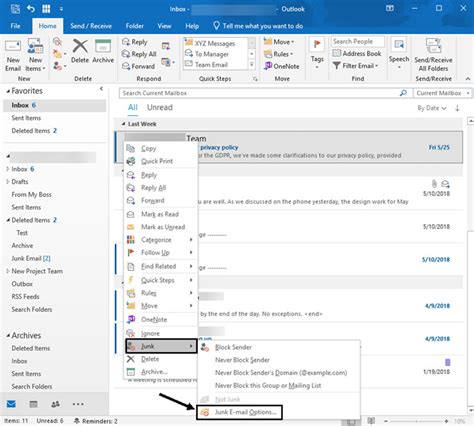Image resolution: width=474 pixels, height=426 pixels.
Task: Switch to Mail view in navigation bar
Action: (x=11, y=404)
